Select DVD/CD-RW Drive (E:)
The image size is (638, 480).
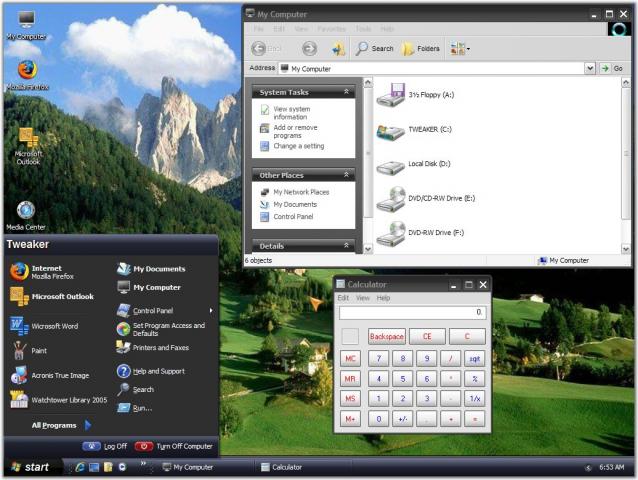pos(426,199)
